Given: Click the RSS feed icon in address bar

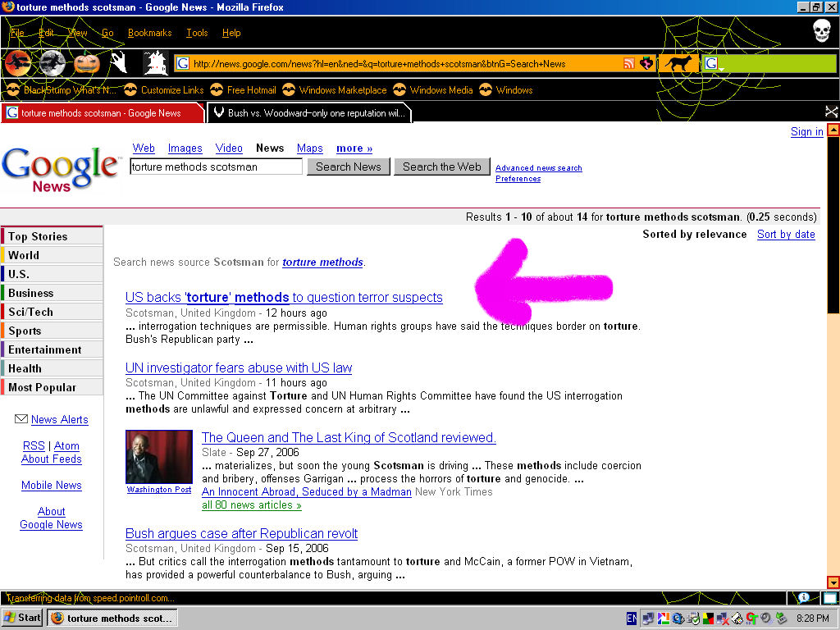Looking at the screenshot, I should (x=629, y=64).
